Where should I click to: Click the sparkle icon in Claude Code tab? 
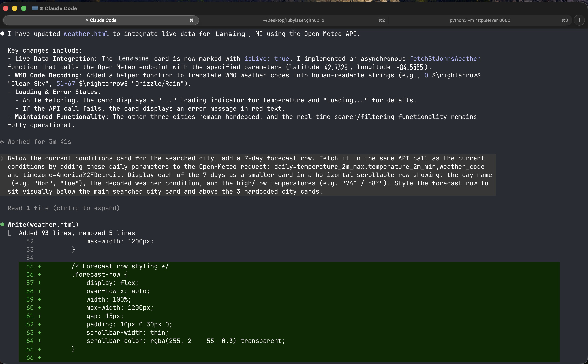point(87,20)
